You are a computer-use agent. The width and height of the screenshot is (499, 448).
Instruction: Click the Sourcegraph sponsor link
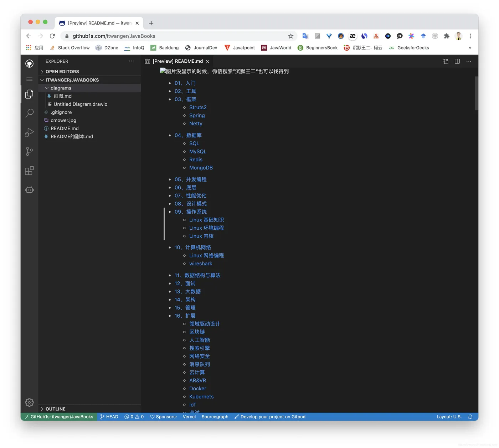coord(215,417)
